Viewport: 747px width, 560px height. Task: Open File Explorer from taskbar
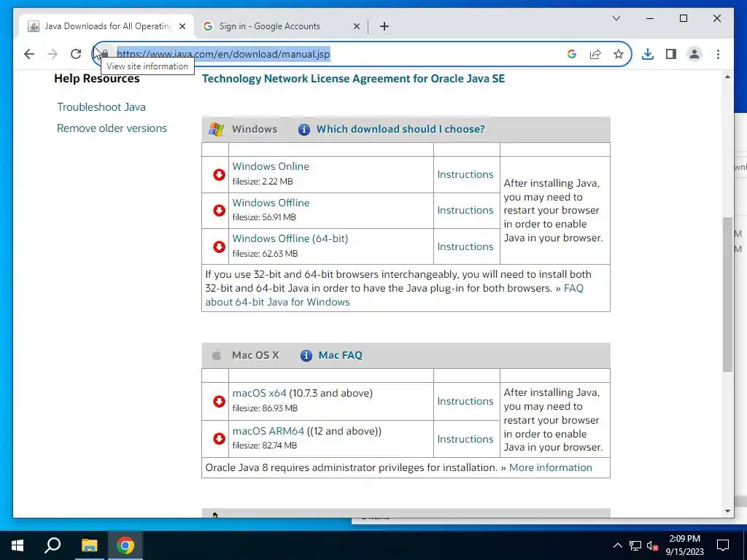pyautogui.click(x=89, y=545)
